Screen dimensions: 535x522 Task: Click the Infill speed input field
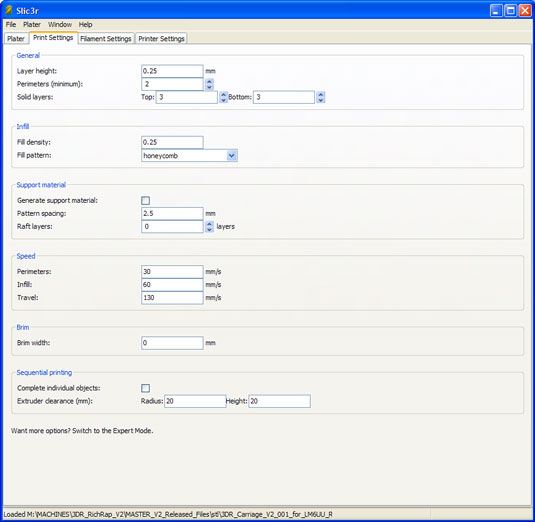click(172, 285)
